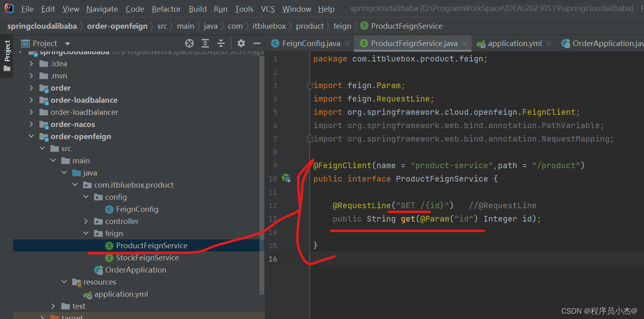Image resolution: width=644 pixels, height=319 pixels.
Task: Open the Run menu
Action: [221, 9]
